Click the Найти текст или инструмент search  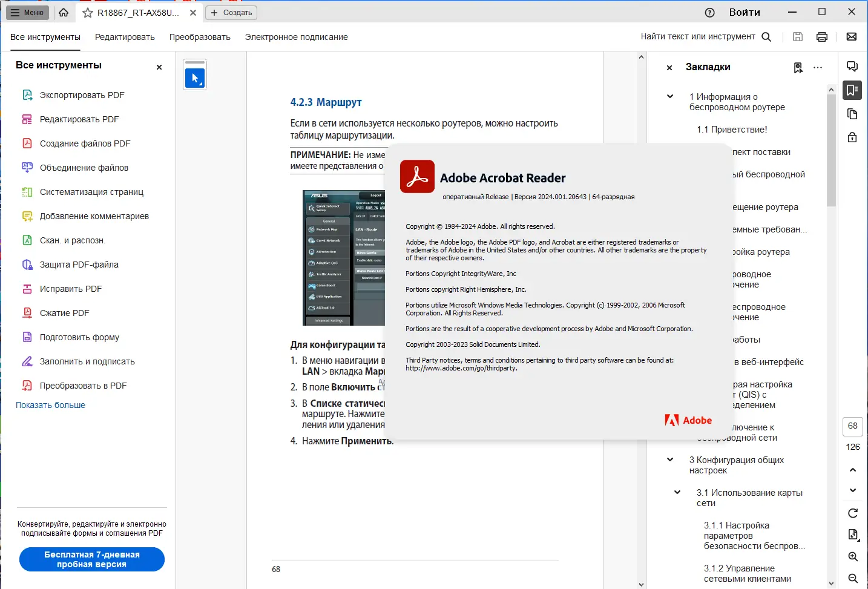click(x=706, y=36)
